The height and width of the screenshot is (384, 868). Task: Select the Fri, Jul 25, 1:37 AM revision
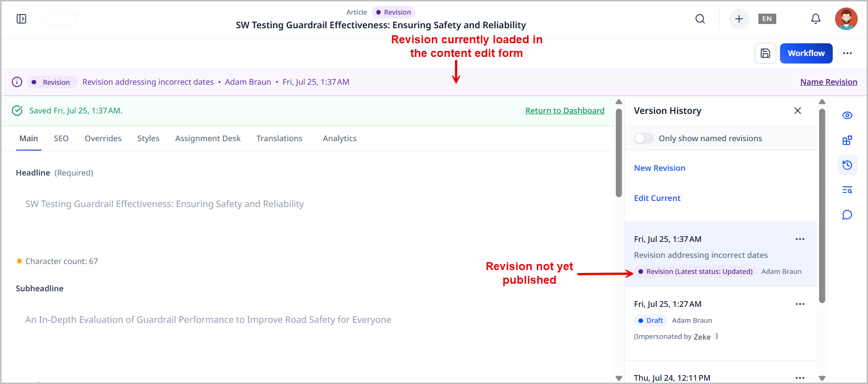pyautogui.click(x=721, y=255)
